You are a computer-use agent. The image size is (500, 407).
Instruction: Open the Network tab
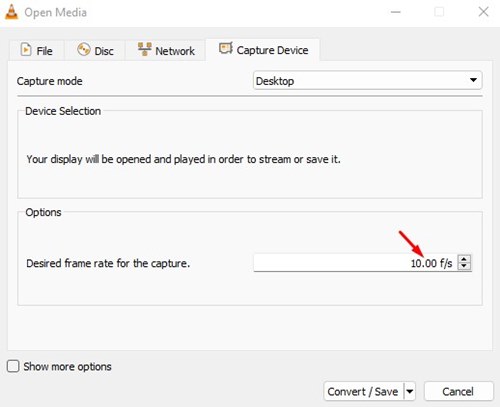pyautogui.click(x=166, y=50)
